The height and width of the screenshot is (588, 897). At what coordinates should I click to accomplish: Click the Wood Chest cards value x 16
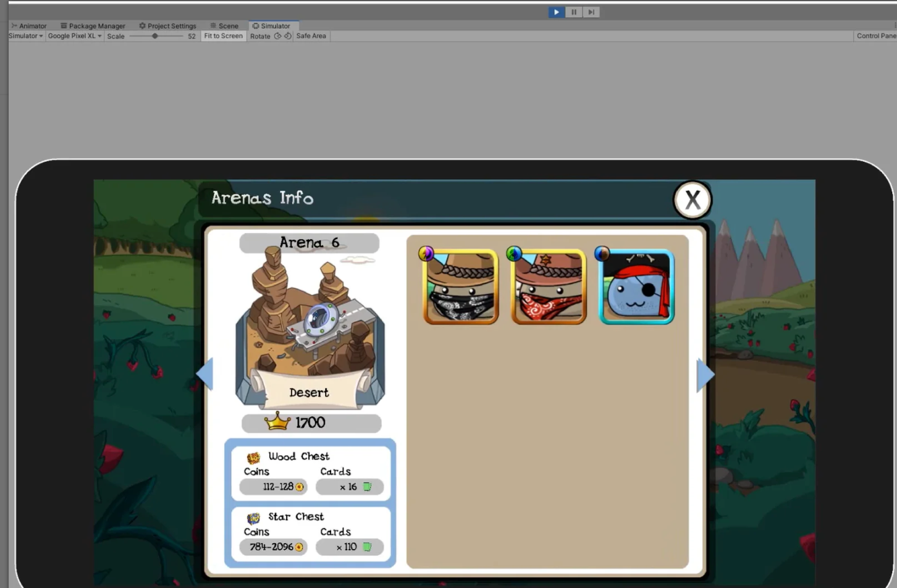point(348,487)
